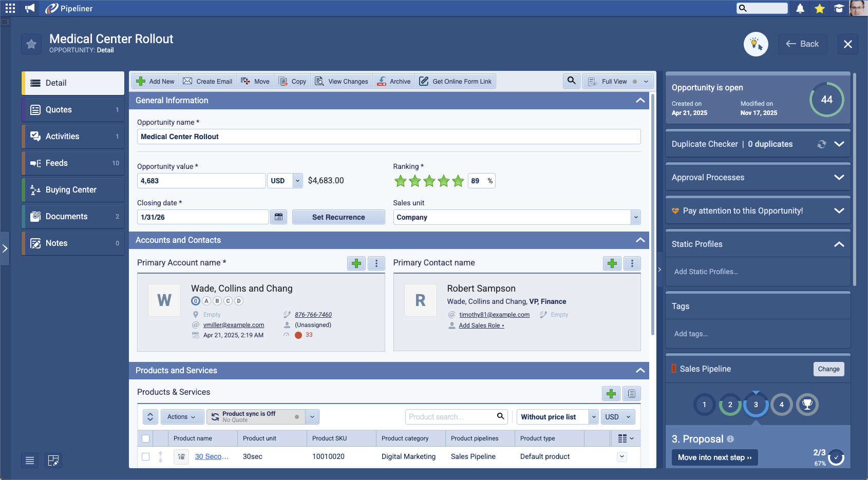Open the app grid launcher icon

tap(10, 8)
